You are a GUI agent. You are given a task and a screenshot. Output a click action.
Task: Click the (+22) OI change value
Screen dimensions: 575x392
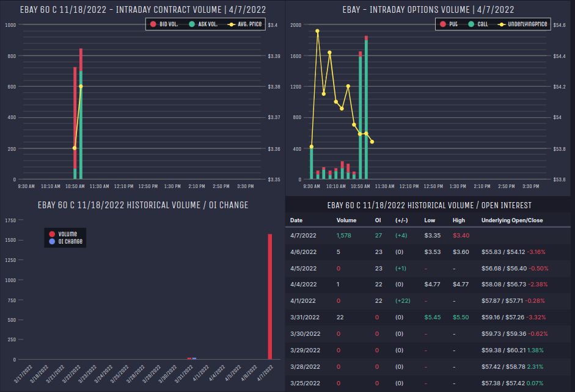coord(403,301)
